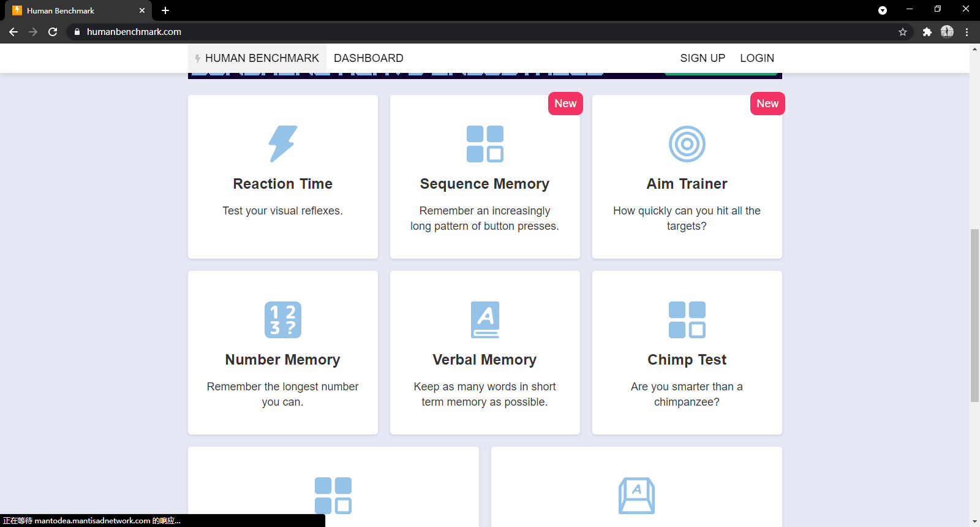Click the page vertical scrollbar thumb
The height and width of the screenshot is (527, 980).
coord(974,316)
